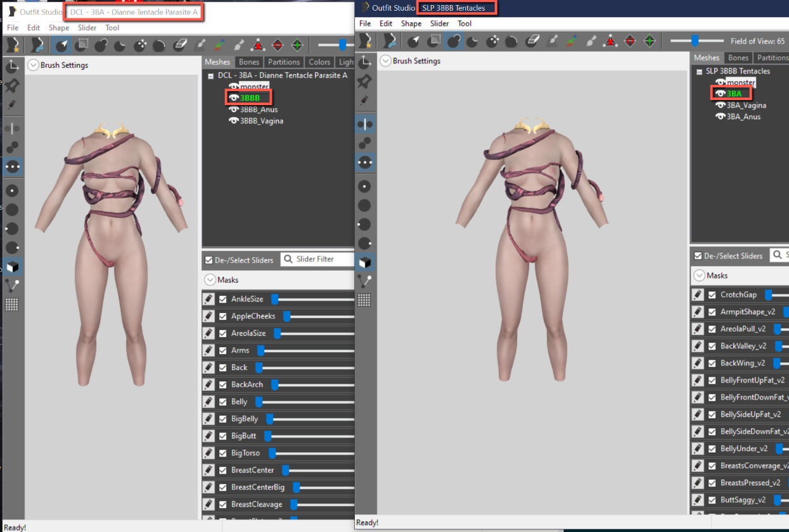
Task: Uncheck the BreastCleavage slider checkbox
Action: (222, 504)
